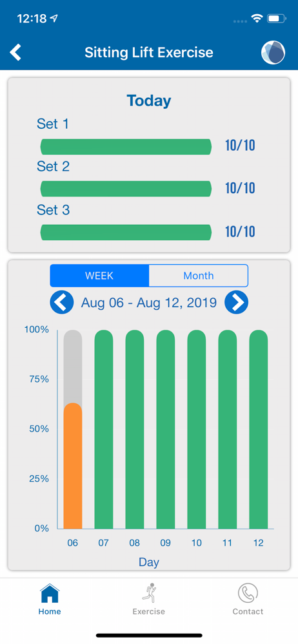Open the profile globe avatar icon
This screenshot has width=298, height=644.
(x=273, y=53)
